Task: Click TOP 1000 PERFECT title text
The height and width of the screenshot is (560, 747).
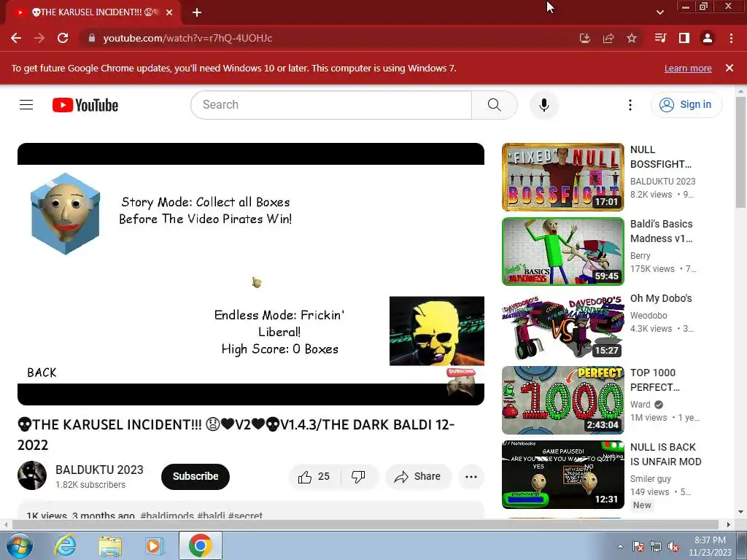Action: [x=655, y=380]
